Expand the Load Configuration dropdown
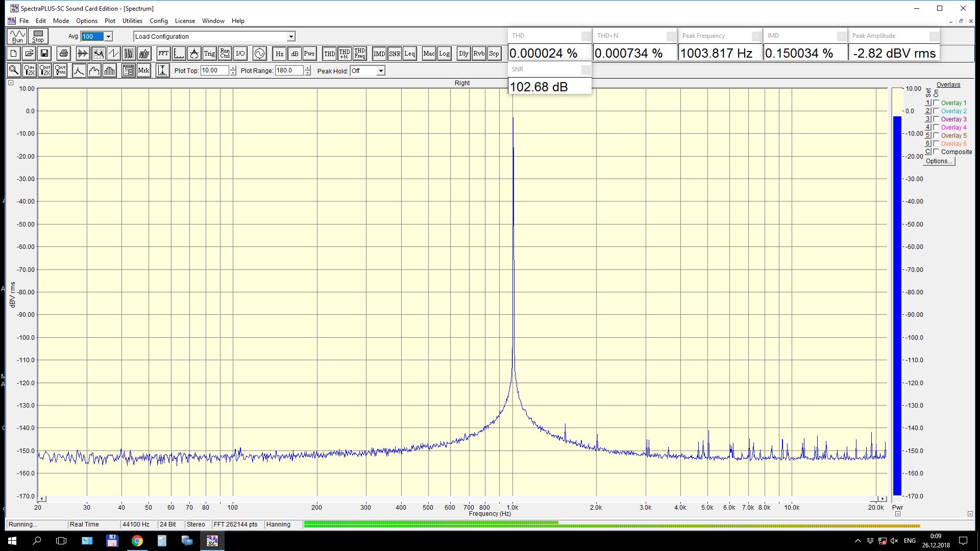The height and width of the screenshot is (551, 980). click(291, 36)
